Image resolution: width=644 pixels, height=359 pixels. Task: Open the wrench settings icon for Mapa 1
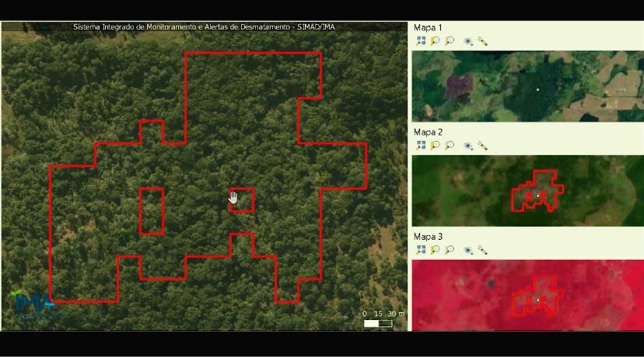click(x=482, y=41)
